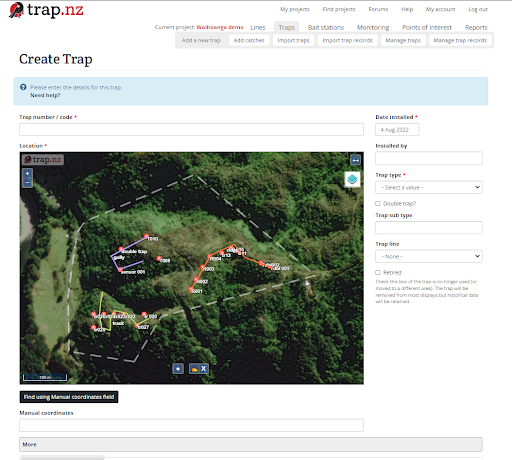Open the Trap type dropdown
512x460 pixels.
(429, 187)
